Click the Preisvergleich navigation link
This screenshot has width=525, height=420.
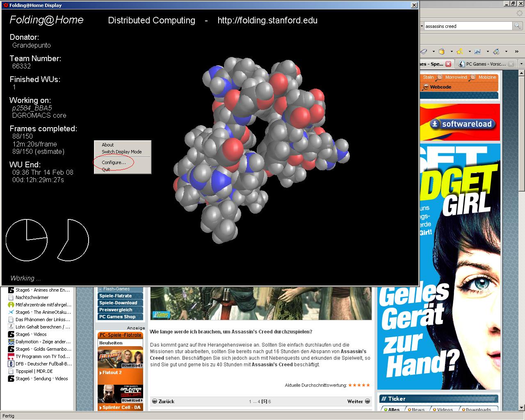pyautogui.click(x=120, y=310)
